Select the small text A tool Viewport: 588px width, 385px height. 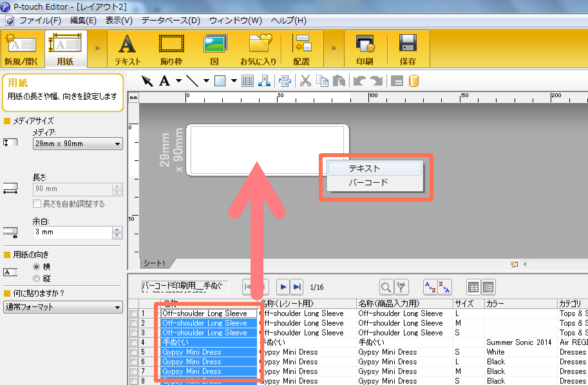pyautogui.click(x=165, y=81)
